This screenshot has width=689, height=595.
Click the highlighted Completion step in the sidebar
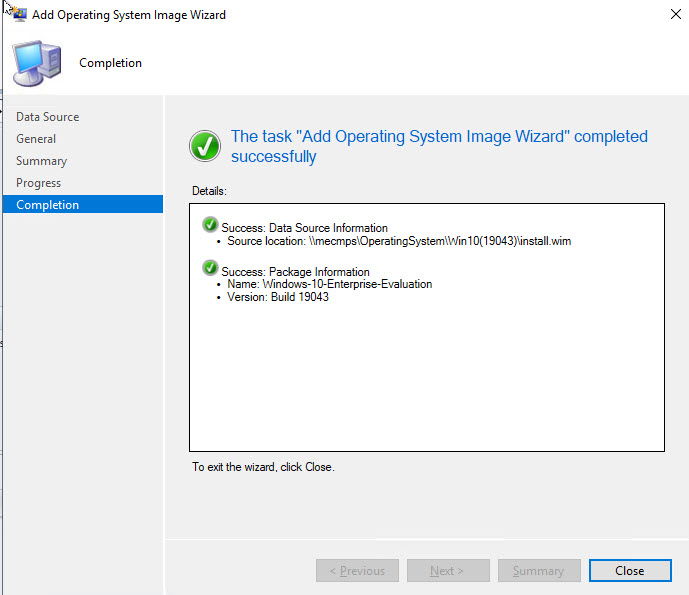coord(47,205)
